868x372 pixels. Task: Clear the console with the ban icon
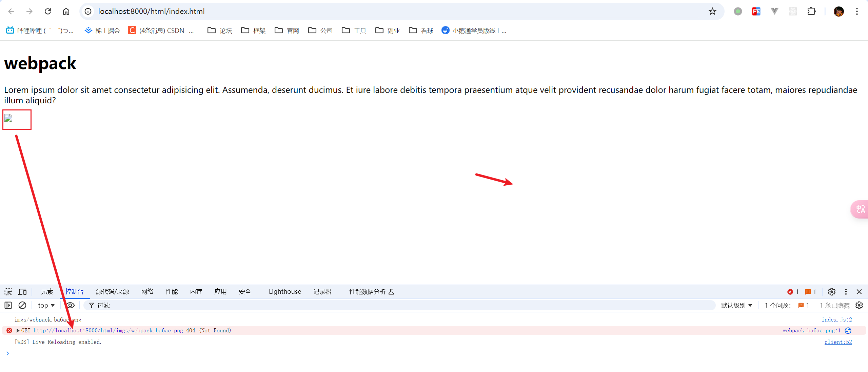point(22,305)
